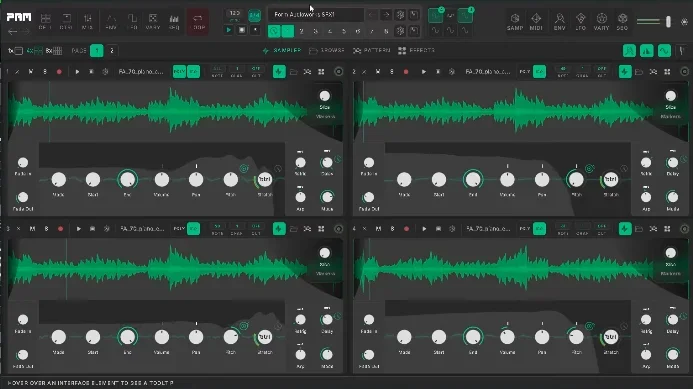693x389 pixels.
Task: Toggle POLY mode on sampler 1
Action: click(x=179, y=72)
